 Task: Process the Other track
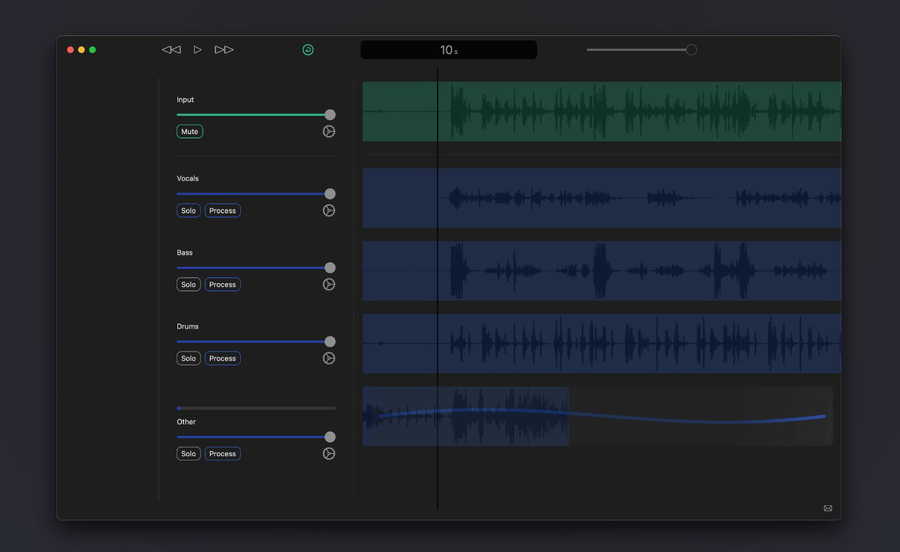click(223, 454)
